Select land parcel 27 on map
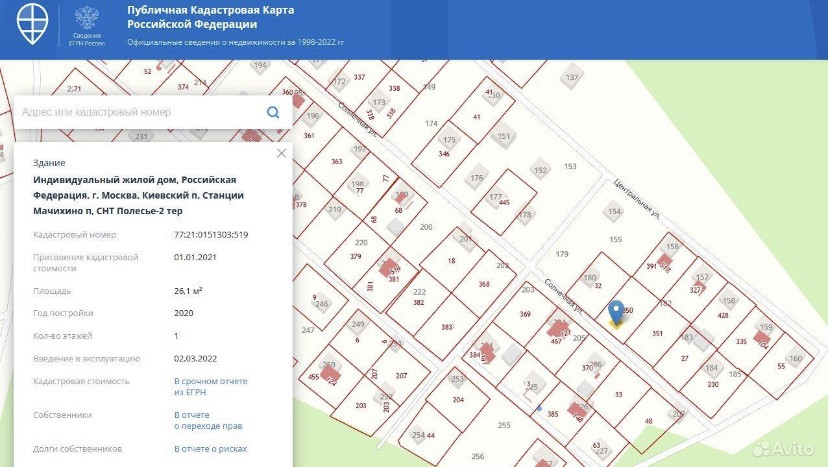 [684, 358]
